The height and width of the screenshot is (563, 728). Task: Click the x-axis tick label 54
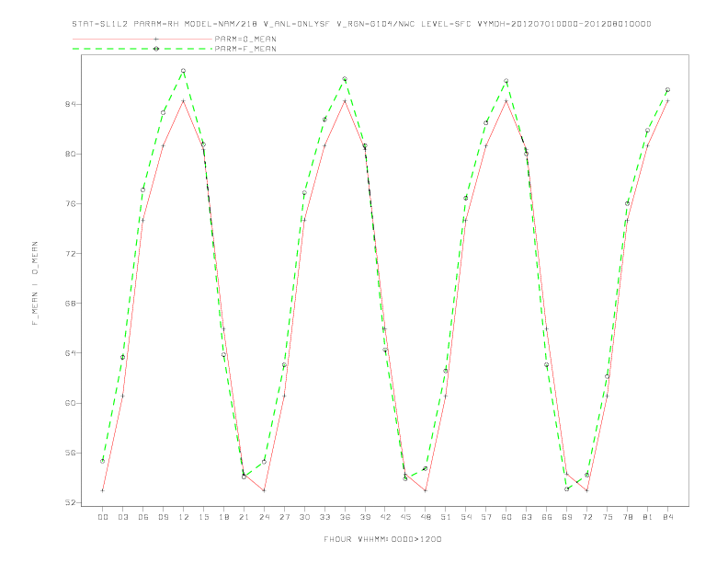click(466, 517)
